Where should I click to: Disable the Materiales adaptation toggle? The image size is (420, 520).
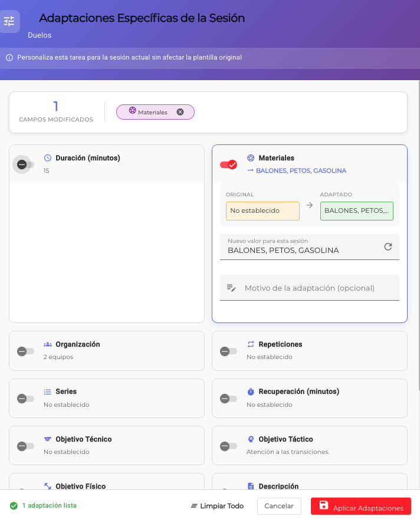point(228,164)
